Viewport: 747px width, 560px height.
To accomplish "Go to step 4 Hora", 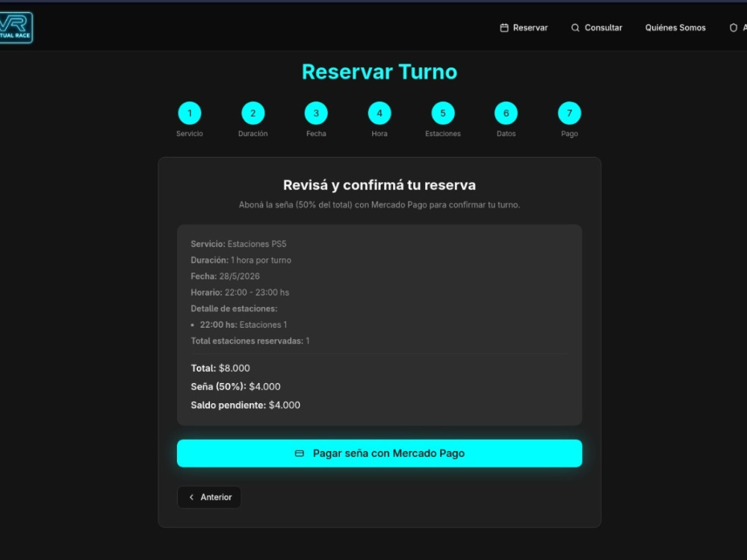I will pyautogui.click(x=379, y=113).
